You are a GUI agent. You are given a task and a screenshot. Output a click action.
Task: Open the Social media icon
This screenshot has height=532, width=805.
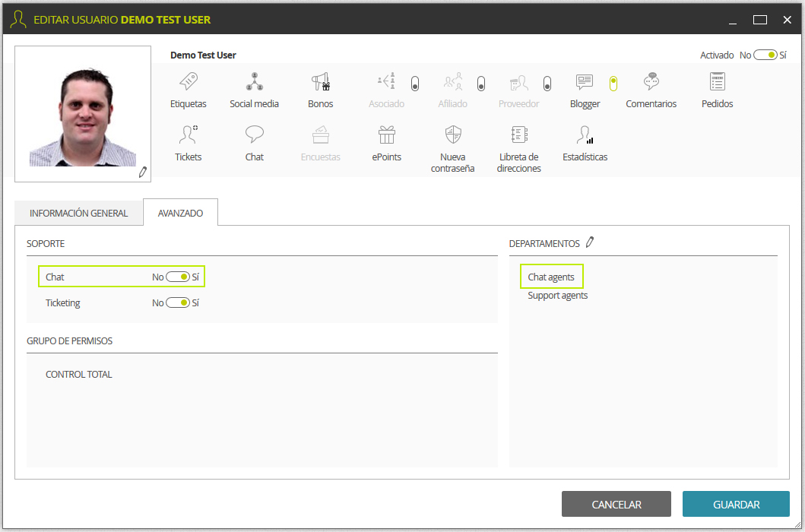254,81
